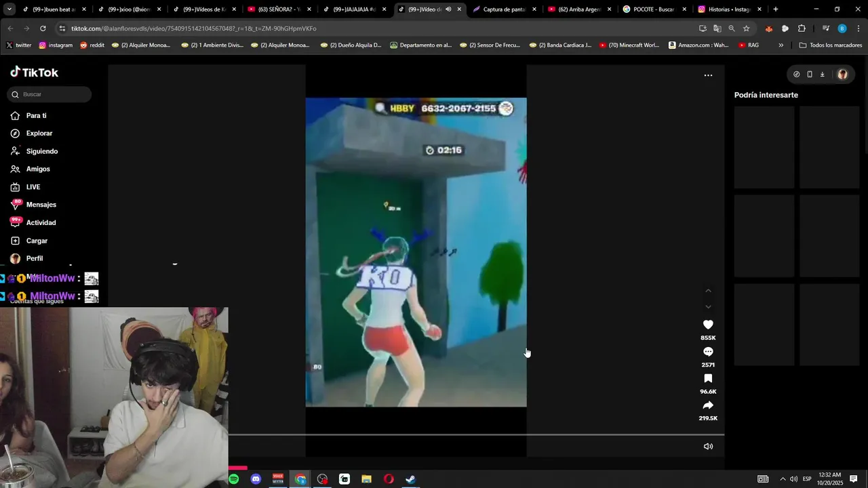
Task: Bookmark this page with the star icon
Action: pyautogui.click(x=747, y=28)
